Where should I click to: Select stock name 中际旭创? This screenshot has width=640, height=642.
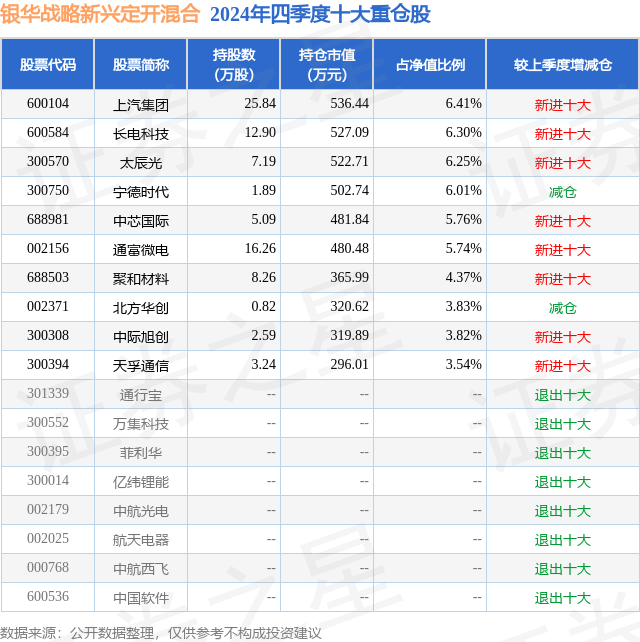coord(141,337)
